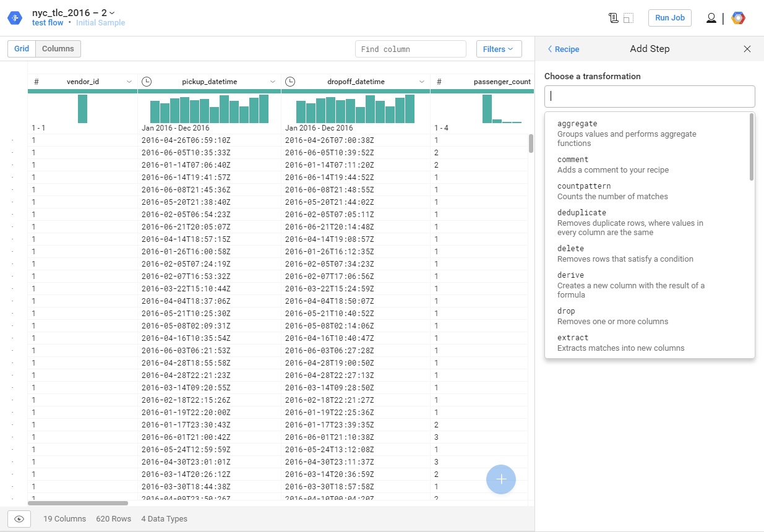Screen dimensions: 764x532
Task: Open vendor_id column dropdown menu
Action: tap(129, 82)
